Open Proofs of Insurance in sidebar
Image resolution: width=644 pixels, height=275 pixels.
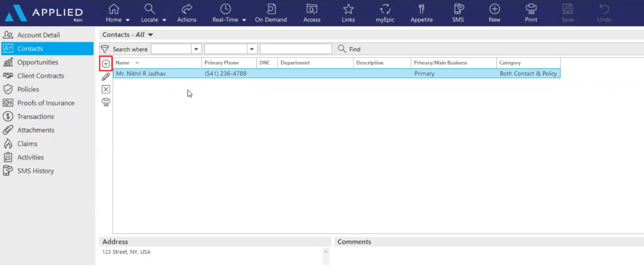point(47,103)
